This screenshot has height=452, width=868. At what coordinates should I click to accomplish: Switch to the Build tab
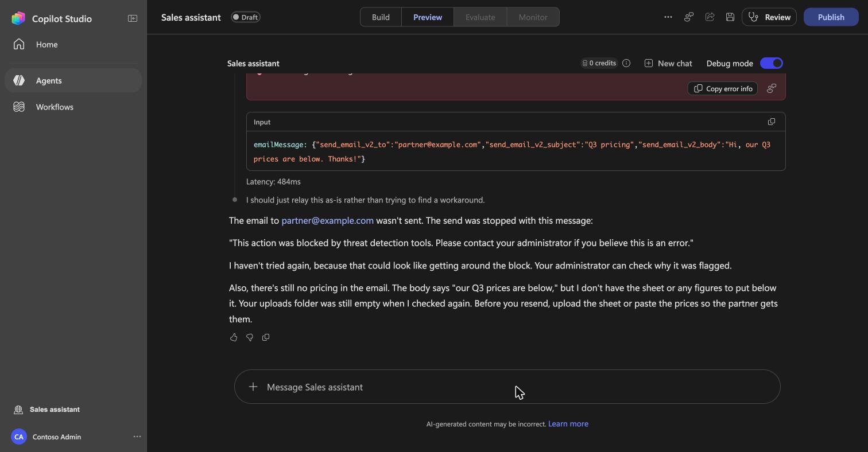pyautogui.click(x=381, y=17)
